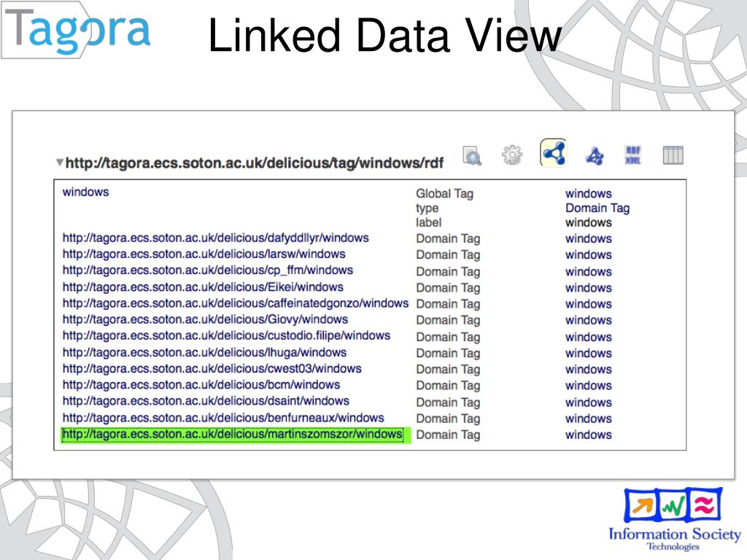Click 'windows' value in the Giovy row

(x=589, y=320)
